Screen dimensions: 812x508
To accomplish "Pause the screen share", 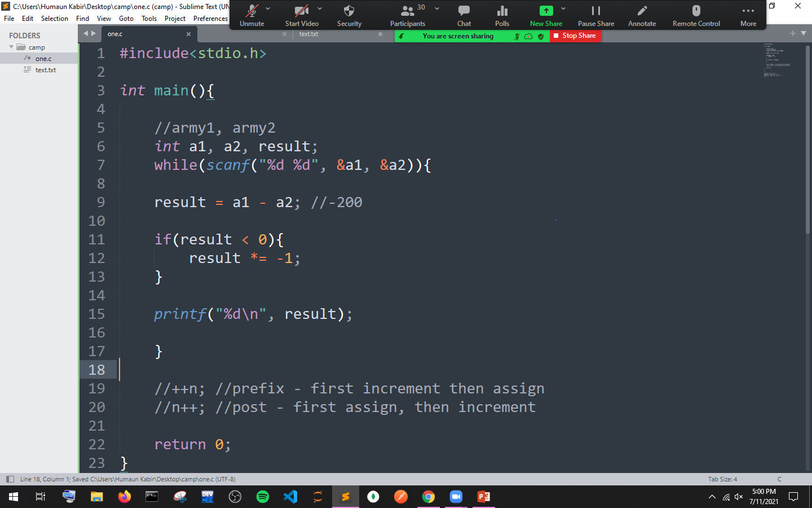I will (x=595, y=11).
